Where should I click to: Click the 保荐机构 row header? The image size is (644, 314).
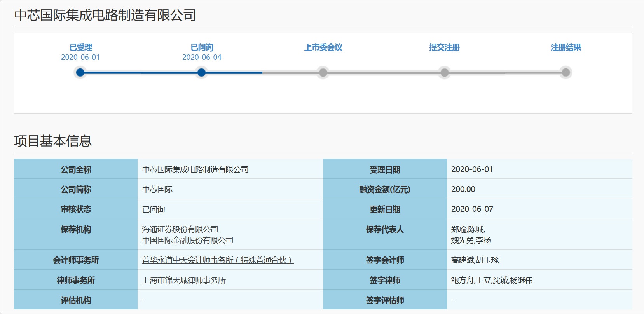76,234
